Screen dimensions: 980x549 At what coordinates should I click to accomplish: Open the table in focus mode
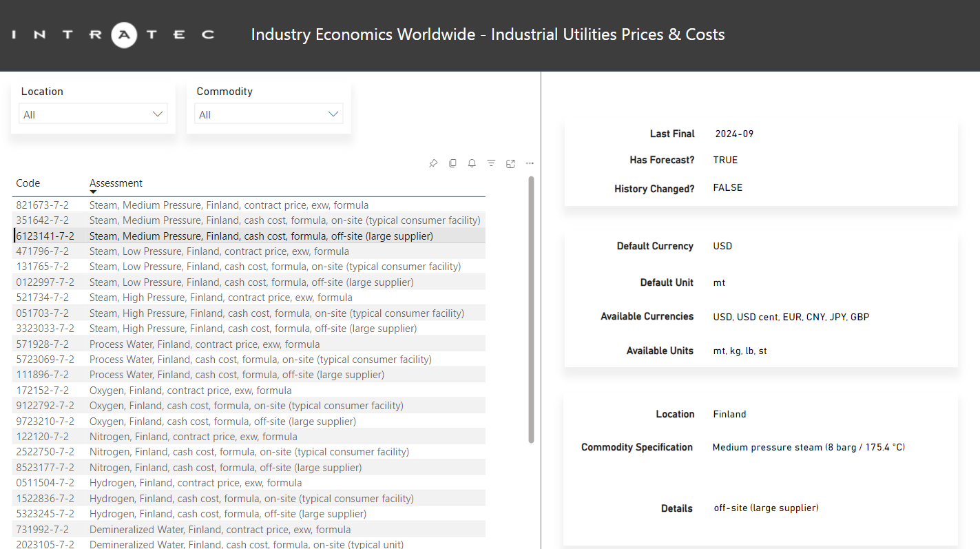click(510, 163)
